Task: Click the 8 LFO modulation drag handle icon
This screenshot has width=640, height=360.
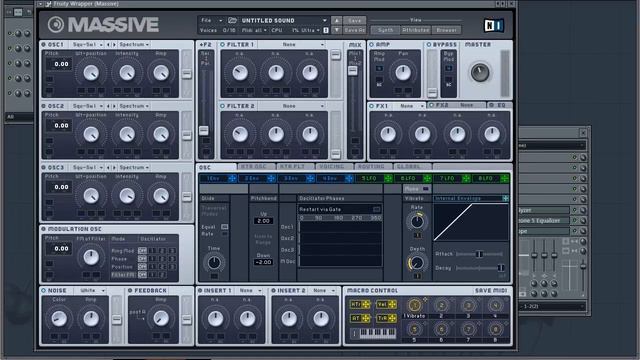Action: 505,178
